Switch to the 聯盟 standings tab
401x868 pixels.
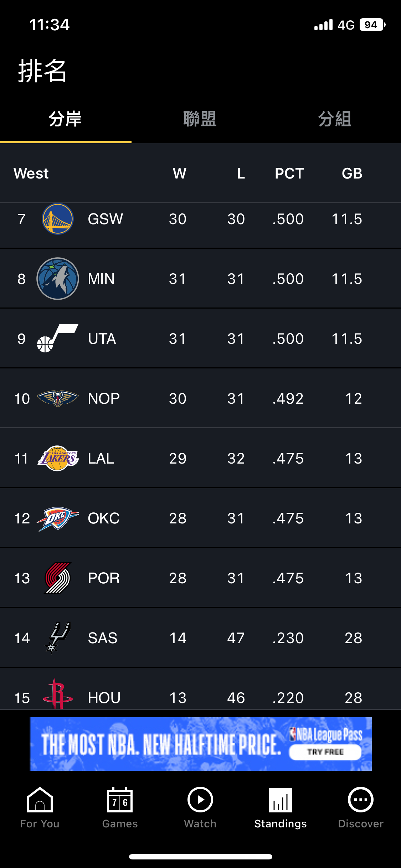tap(200, 119)
